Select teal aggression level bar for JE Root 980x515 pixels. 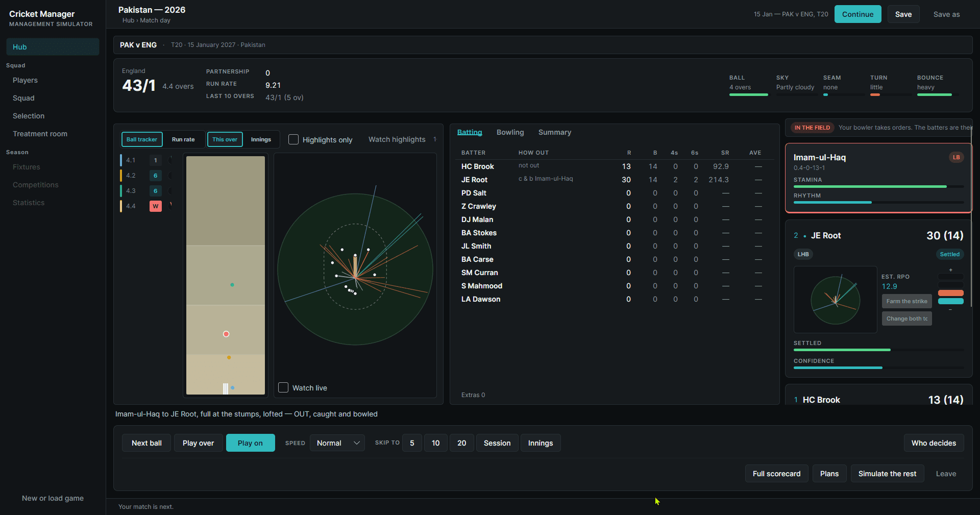tap(950, 301)
